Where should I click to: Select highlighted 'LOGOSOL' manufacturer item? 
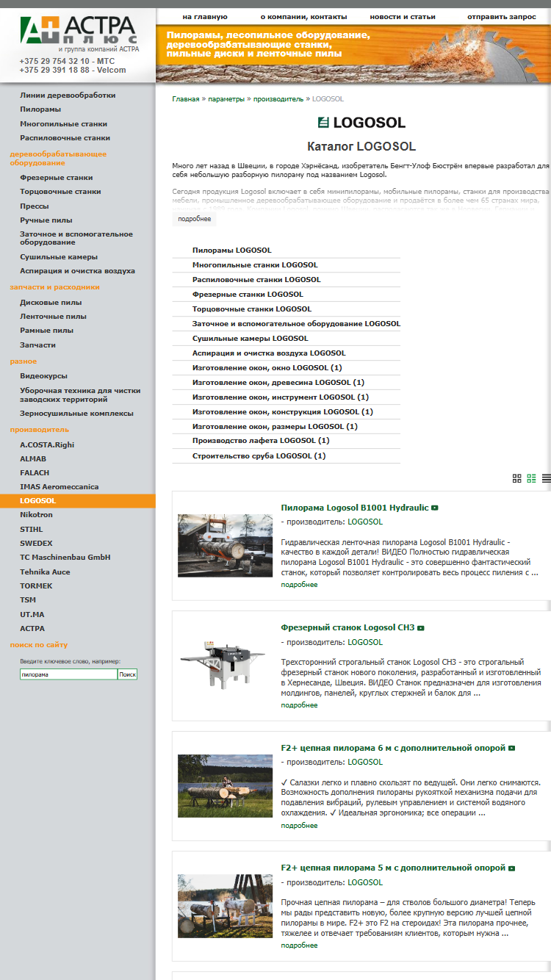77,501
